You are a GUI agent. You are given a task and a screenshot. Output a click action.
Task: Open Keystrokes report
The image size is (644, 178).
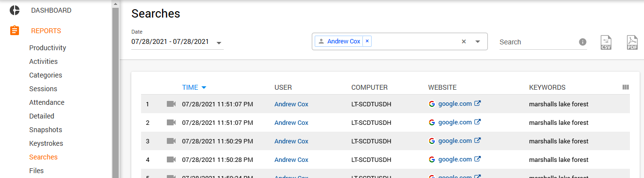point(46,143)
